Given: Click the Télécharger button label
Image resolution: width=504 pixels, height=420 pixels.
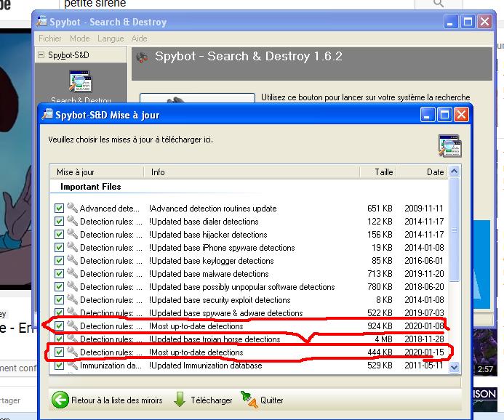Looking at the screenshot, I should [x=211, y=400].
